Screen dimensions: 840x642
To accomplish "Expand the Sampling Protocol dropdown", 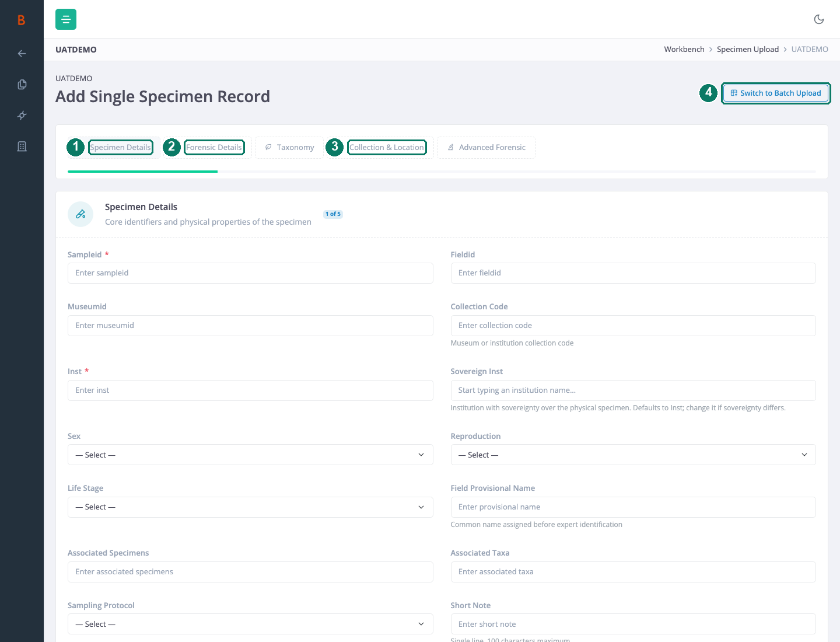I will (250, 624).
